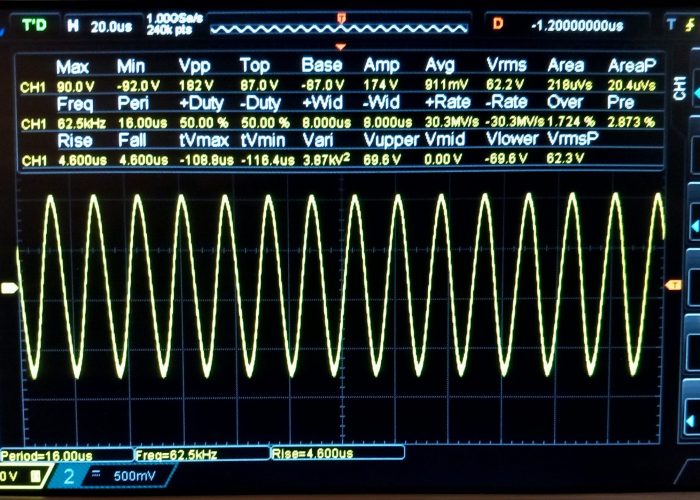Tap the +Wid measurement header
This screenshot has width=700, height=500.
pos(323,103)
